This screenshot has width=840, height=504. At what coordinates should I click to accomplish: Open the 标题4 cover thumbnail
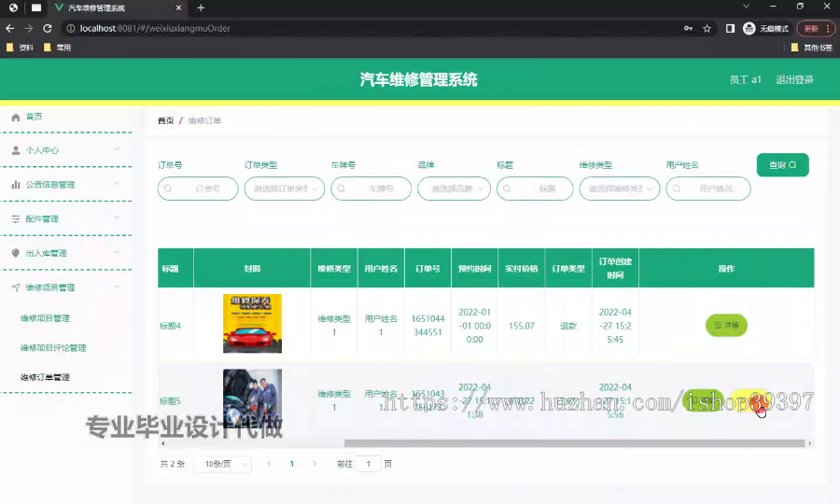[x=252, y=324]
